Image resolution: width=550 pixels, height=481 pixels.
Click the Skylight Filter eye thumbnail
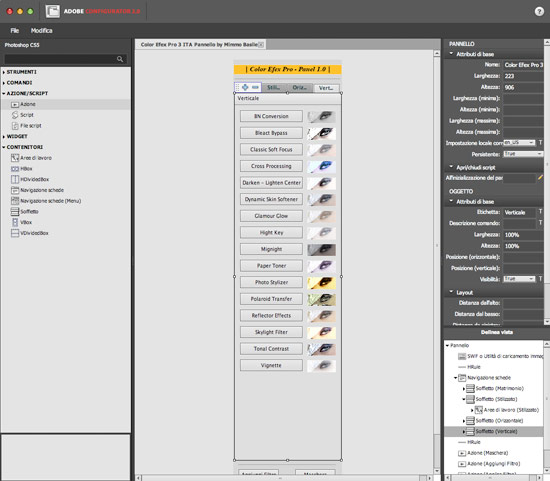[321, 332]
